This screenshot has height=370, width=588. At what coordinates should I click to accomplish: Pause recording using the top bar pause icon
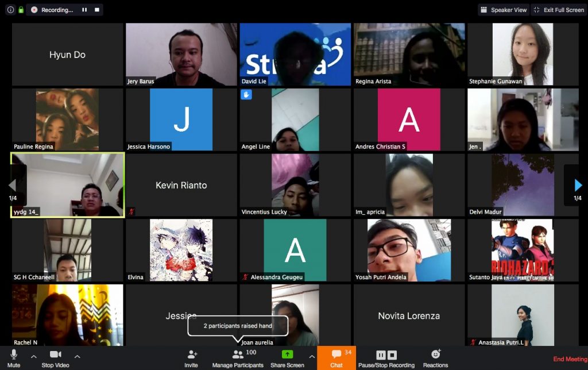[84, 10]
